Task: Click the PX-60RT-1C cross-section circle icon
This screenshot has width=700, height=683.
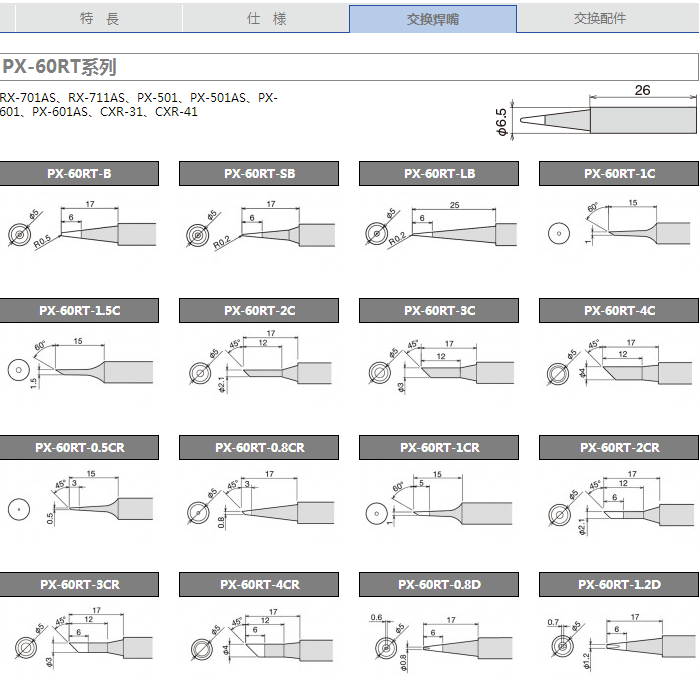Action: (559, 233)
